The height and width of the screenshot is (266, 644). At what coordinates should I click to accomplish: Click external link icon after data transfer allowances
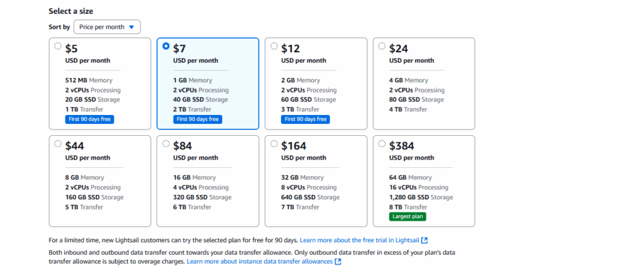(338, 262)
